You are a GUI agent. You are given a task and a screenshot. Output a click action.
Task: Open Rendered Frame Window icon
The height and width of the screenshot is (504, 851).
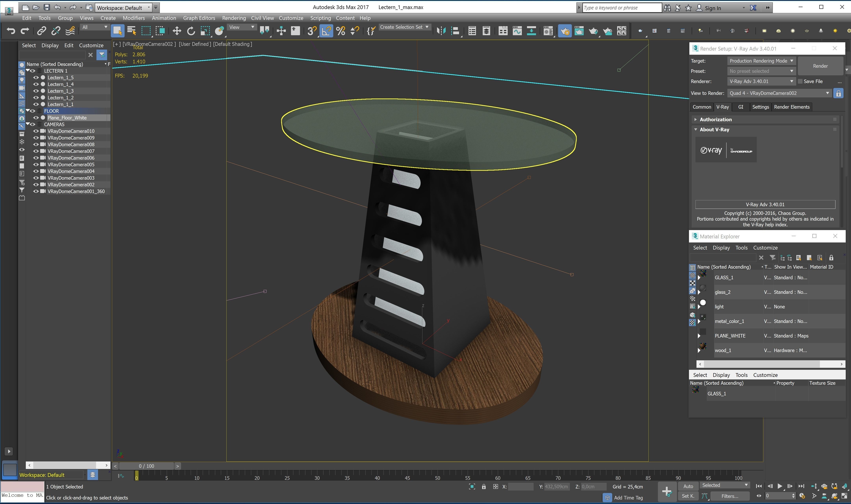579,31
